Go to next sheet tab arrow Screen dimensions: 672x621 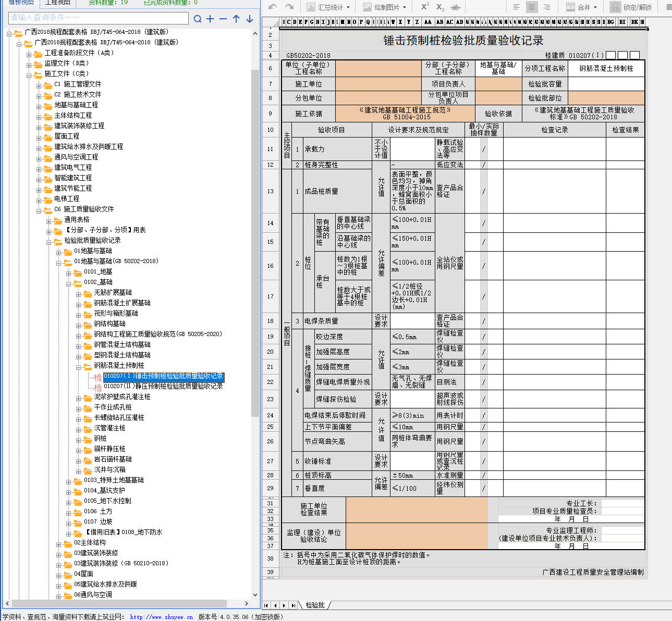click(x=284, y=605)
